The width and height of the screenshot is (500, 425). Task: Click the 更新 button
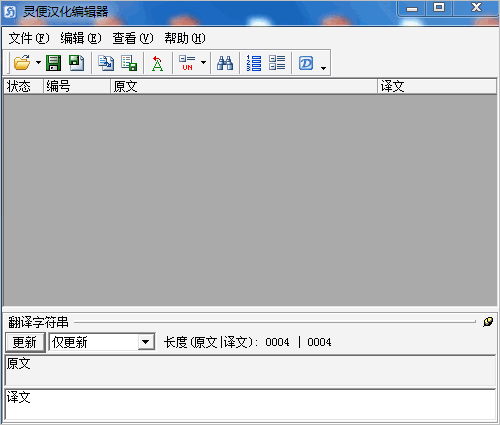tap(25, 342)
